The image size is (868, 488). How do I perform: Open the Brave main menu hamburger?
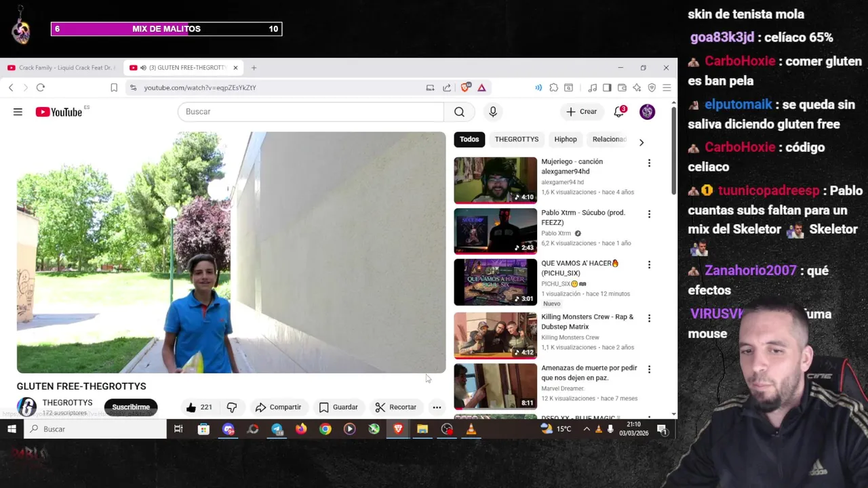667,87
